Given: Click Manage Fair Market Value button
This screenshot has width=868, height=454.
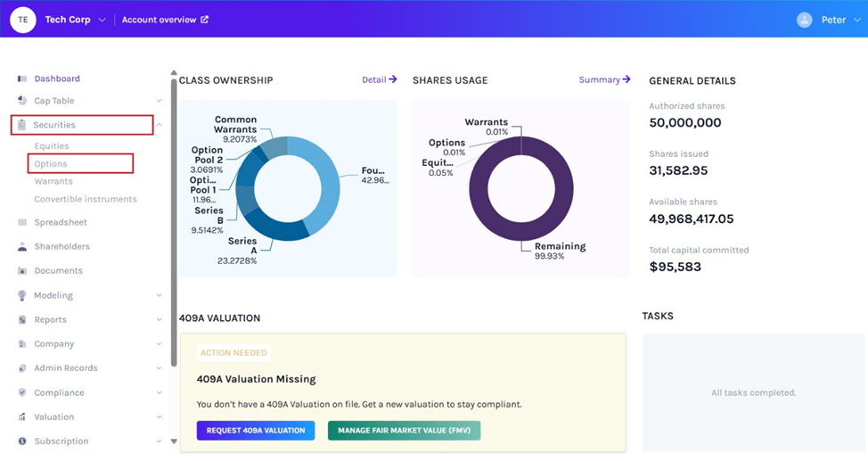Looking at the screenshot, I should 404,430.
